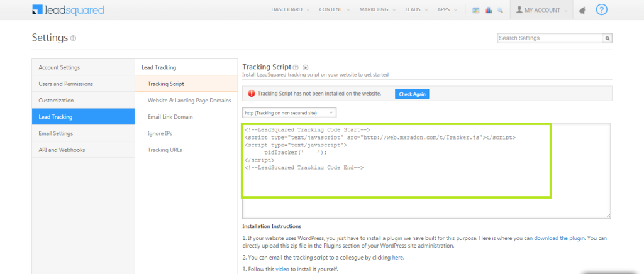The width and height of the screenshot is (644, 274).
Task: Click the 'here' link to email script
Action: [x=397, y=258]
